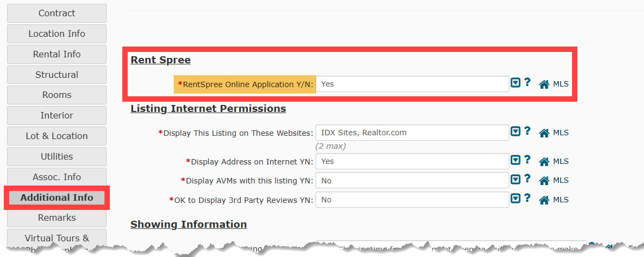
Task: Click house icon in Display AVMs row
Action: (x=544, y=181)
